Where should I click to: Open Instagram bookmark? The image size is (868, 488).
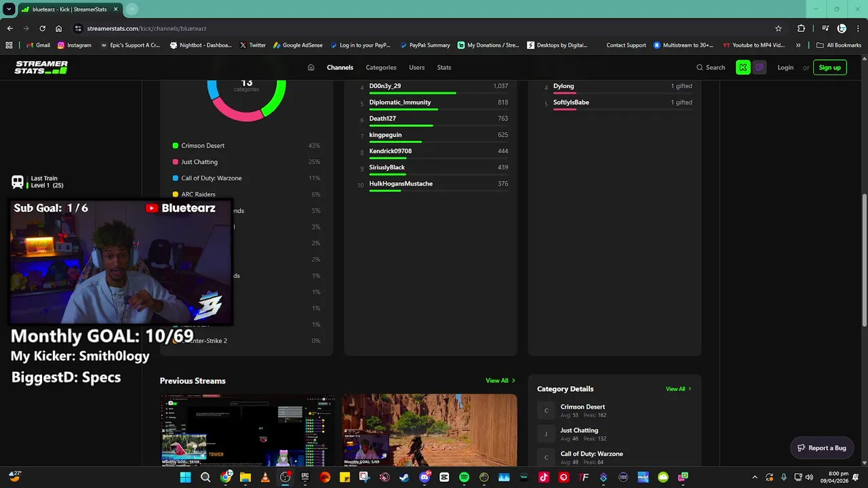(x=75, y=45)
